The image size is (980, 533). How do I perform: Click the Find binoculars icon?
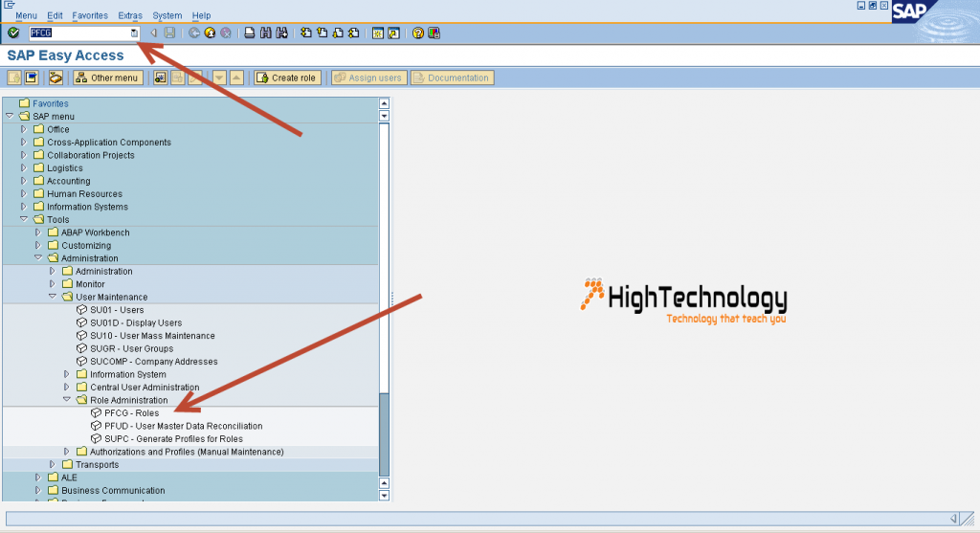tap(266, 33)
